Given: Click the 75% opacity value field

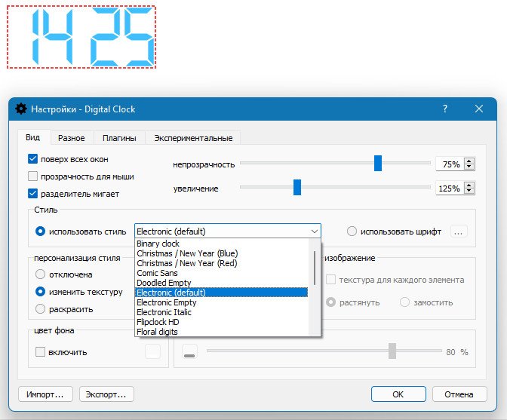Looking at the screenshot, I should click(450, 164).
